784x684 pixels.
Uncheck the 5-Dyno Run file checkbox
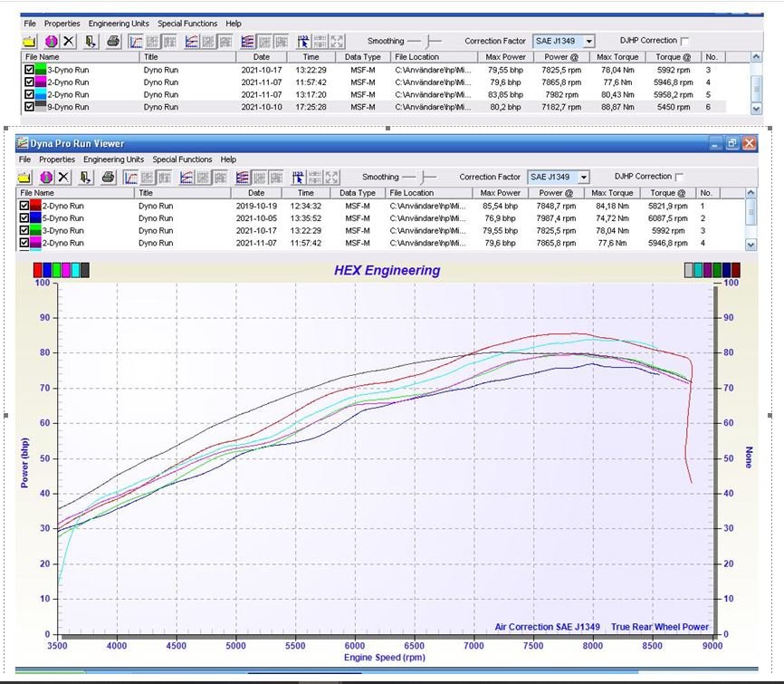click(x=24, y=218)
